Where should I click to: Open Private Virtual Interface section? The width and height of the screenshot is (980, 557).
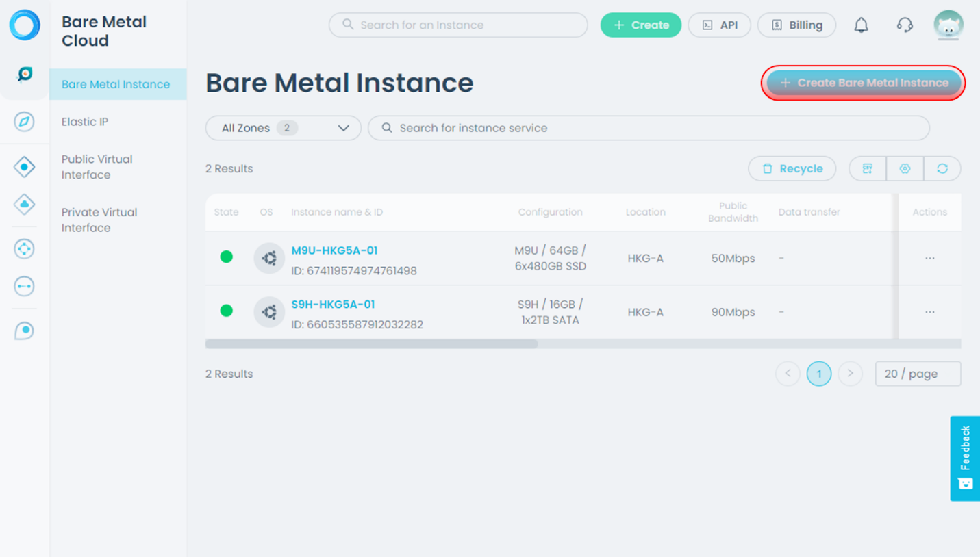coord(99,220)
